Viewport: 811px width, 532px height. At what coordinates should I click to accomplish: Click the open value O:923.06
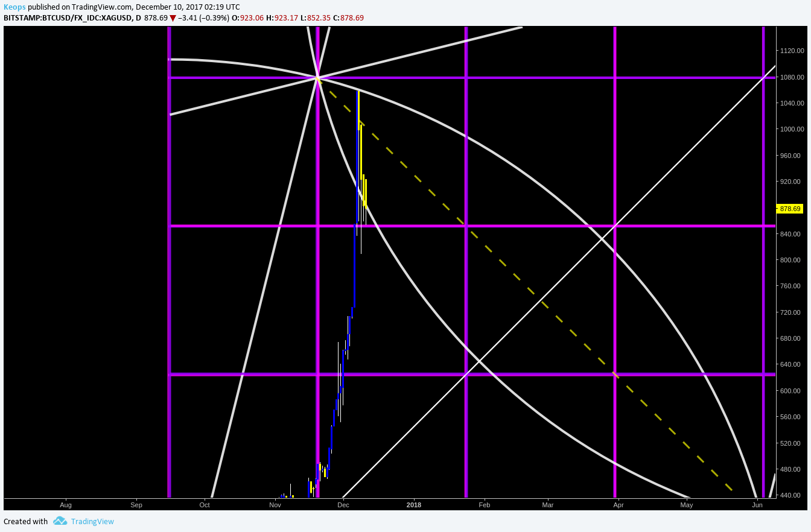pyautogui.click(x=247, y=17)
